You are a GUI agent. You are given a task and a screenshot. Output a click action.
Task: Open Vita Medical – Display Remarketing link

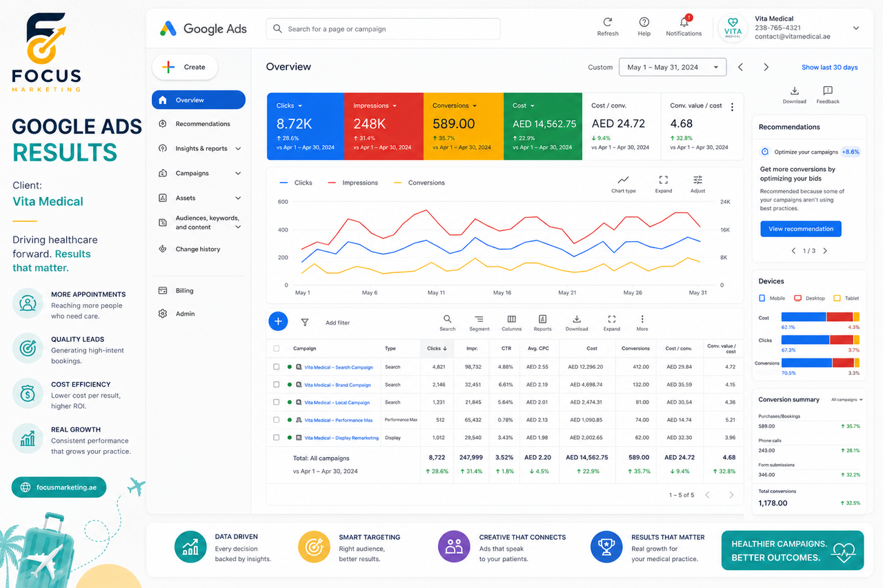(x=341, y=438)
